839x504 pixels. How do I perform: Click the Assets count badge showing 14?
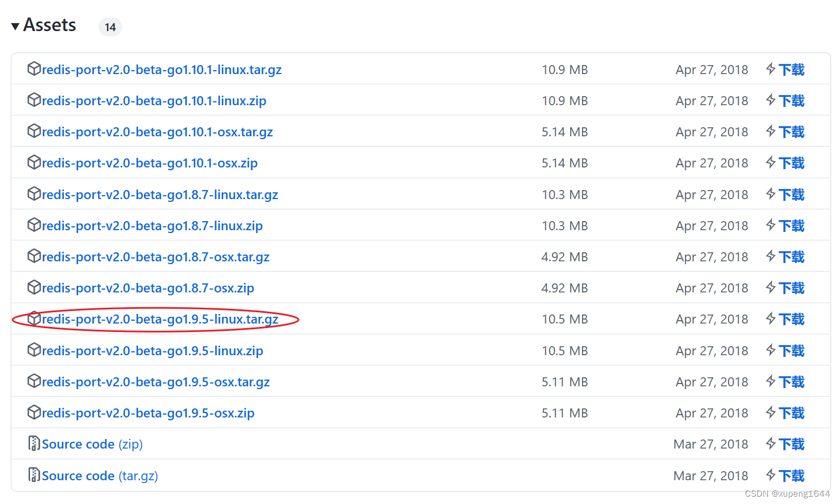[110, 27]
